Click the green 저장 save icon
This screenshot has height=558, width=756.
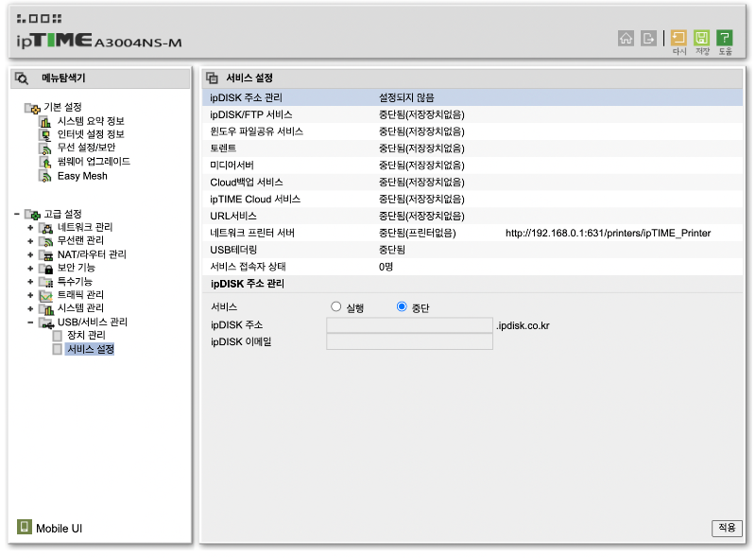click(x=701, y=38)
